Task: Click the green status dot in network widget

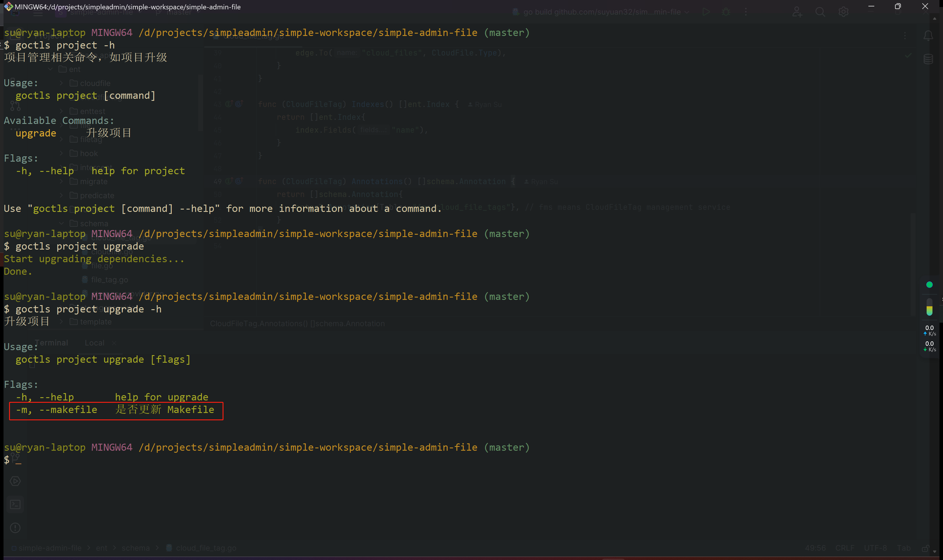Action: (x=930, y=284)
